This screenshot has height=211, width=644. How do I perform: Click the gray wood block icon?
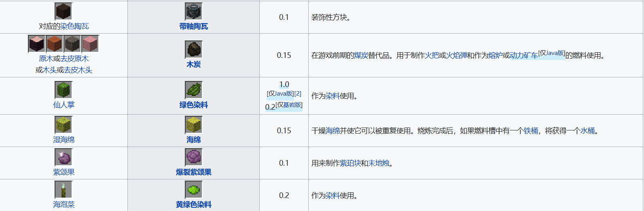click(72, 44)
